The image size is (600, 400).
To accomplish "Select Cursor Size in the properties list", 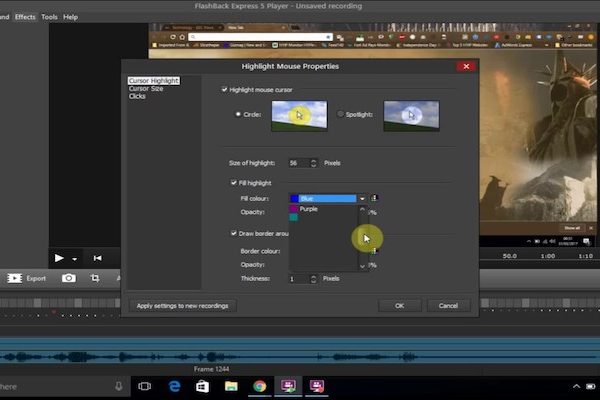I will (x=146, y=88).
